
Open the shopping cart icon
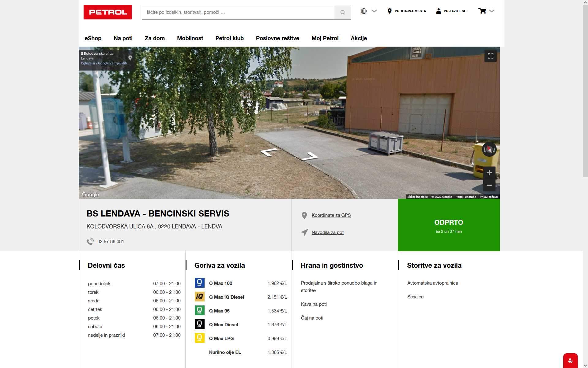click(482, 11)
